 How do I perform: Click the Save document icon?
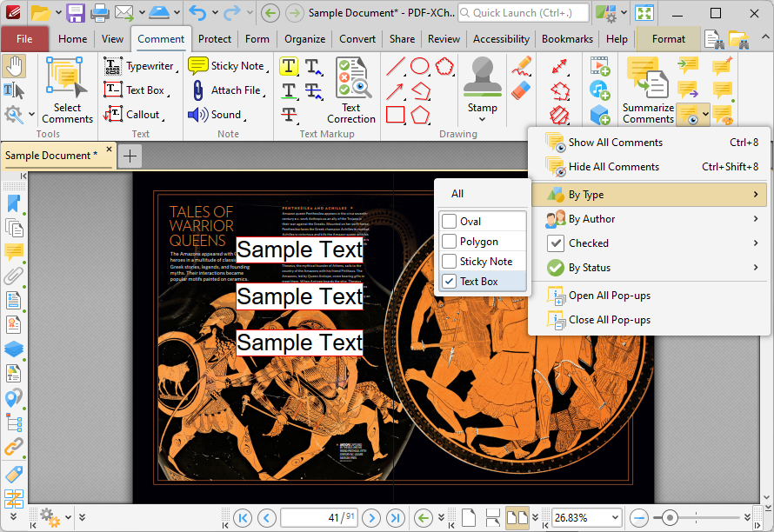coord(76,13)
